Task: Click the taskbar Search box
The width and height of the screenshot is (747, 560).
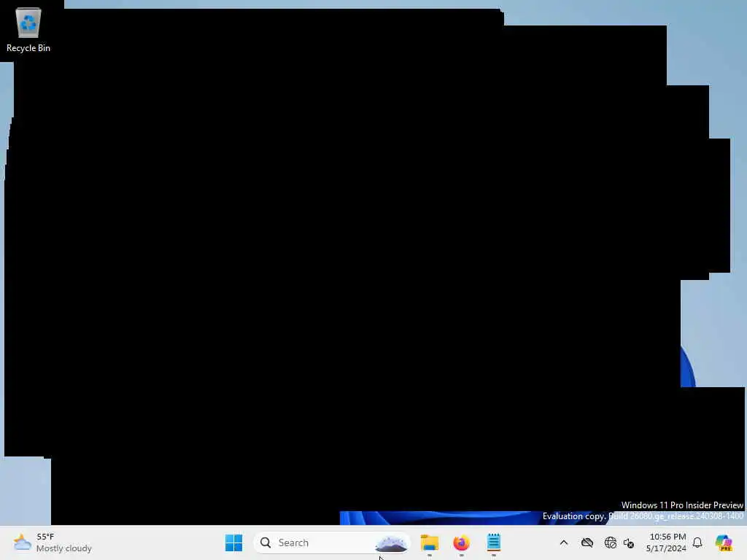Action: [332, 542]
